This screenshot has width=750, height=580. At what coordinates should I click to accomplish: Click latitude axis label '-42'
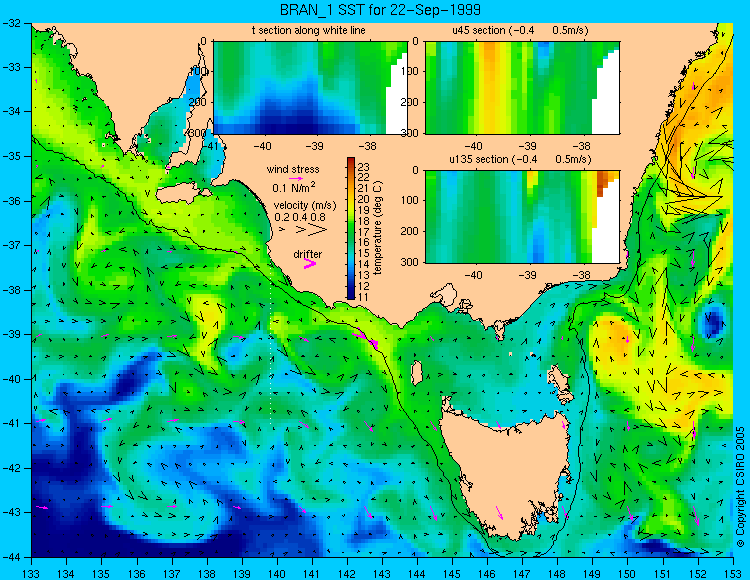[12, 468]
